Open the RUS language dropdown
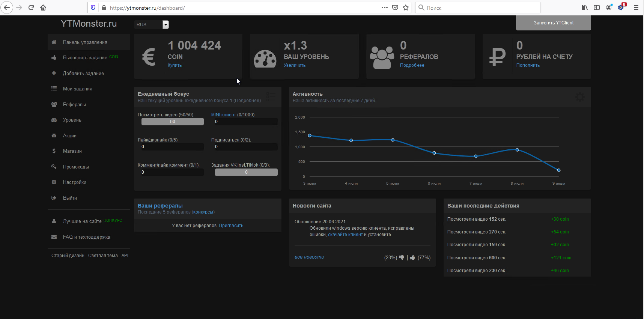This screenshot has height=319, width=644. pyautogui.click(x=151, y=24)
